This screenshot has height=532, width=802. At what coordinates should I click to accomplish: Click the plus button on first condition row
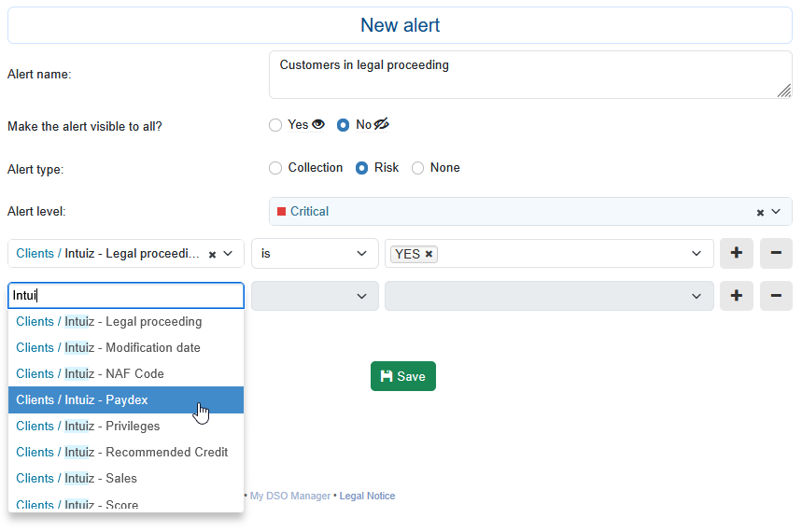[736, 254]
